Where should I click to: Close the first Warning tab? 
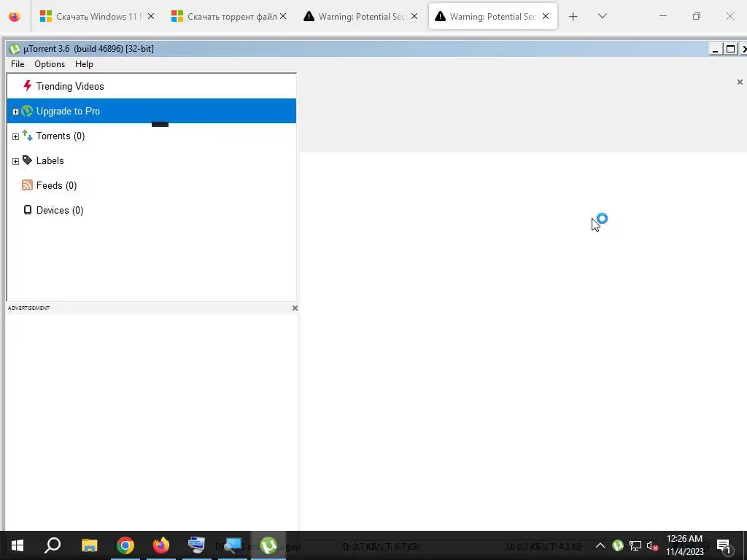click(x=414, y=16)
